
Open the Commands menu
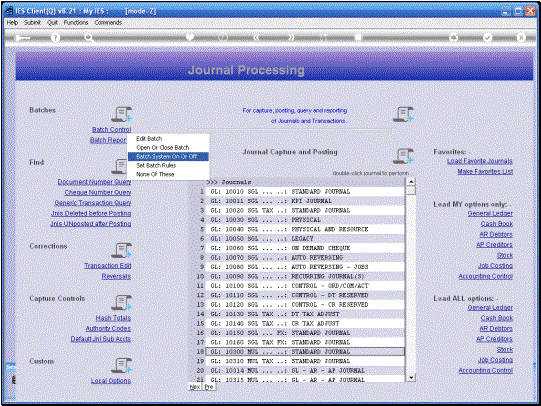pyautogui.click(x=108, y=22)
